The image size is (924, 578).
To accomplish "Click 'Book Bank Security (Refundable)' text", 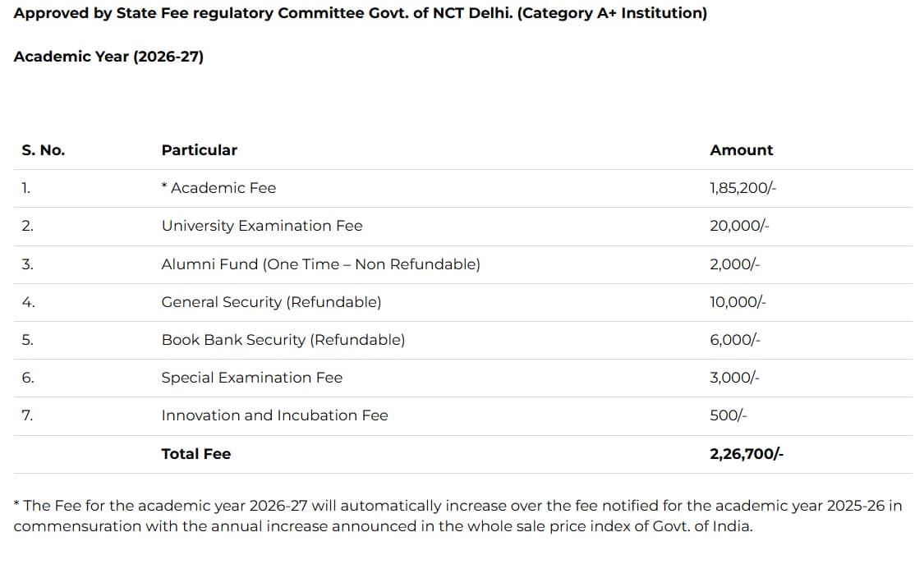I will 283,340.
